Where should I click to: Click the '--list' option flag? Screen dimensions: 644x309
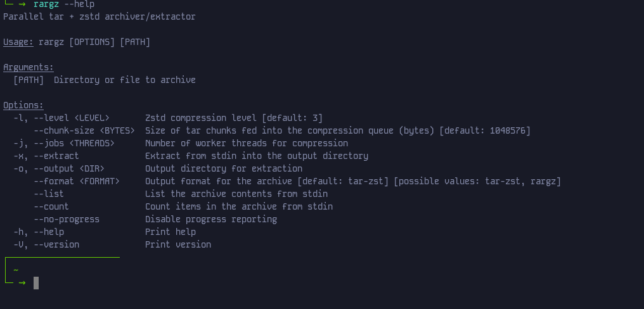coord(49,194)
